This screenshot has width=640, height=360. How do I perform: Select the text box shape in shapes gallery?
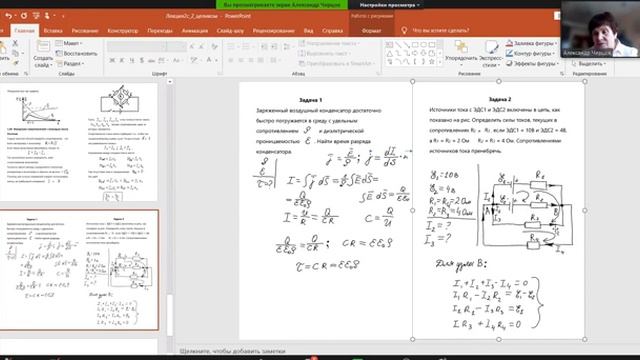click(389, 44)
